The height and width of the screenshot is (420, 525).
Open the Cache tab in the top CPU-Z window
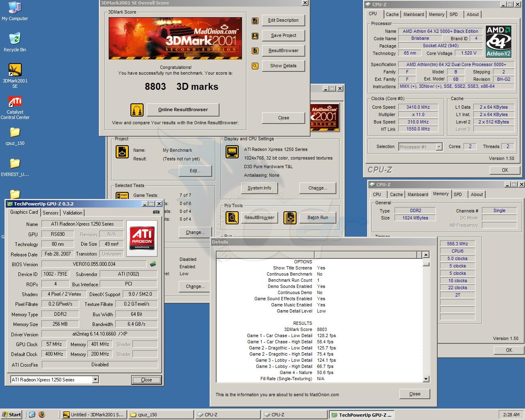(x=392, y=14)
